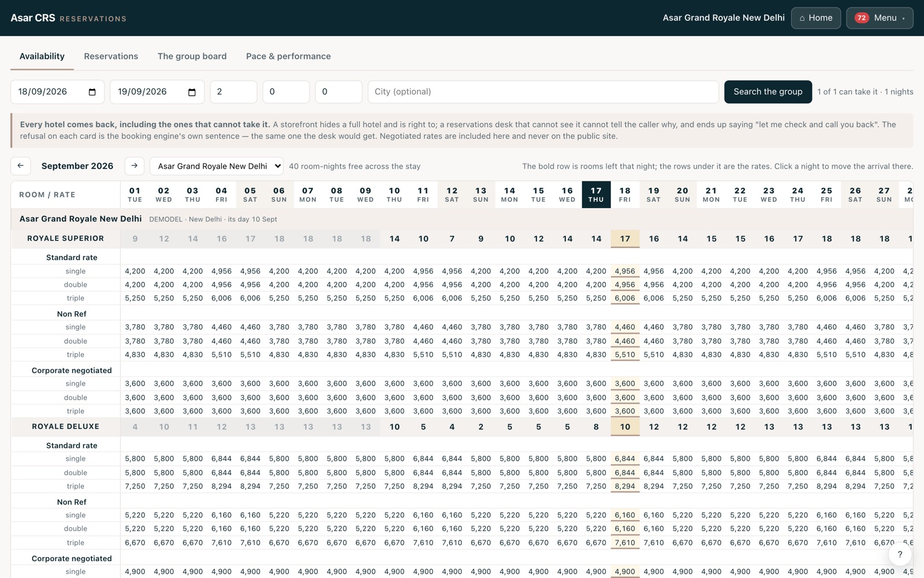Select night 18 FRI column header
This screenshot has height=578, width=924.
tap(625, 195)
